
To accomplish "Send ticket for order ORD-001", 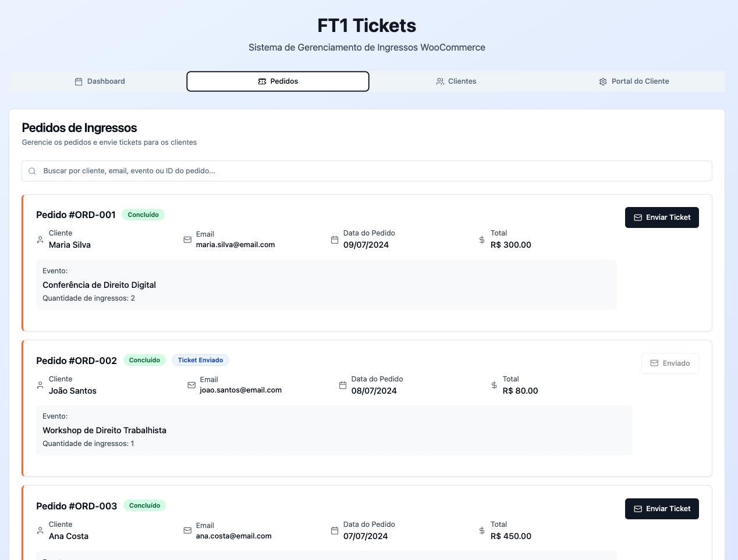I will [662, 217].
